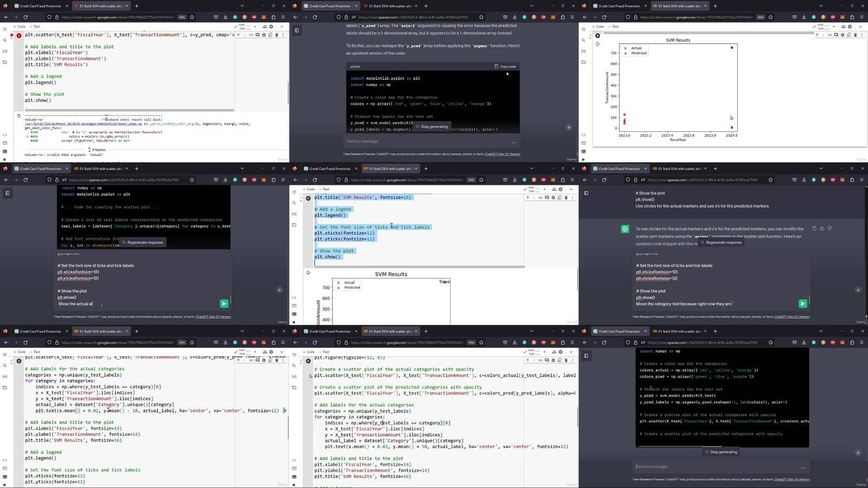The image size is (868, 488).
Task: Delete the cell in ValueError Colab window
Action: 277,35
